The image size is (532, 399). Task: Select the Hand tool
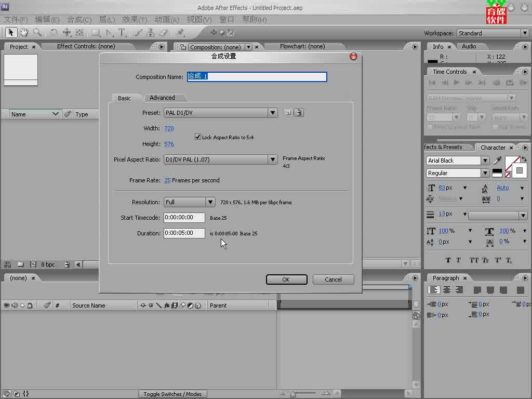click(24, 33)
